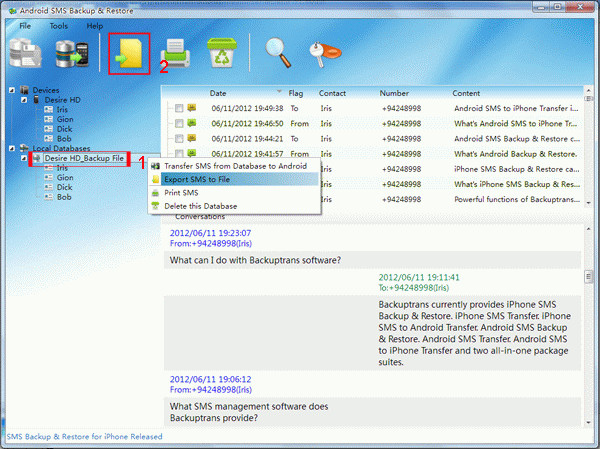
Task: Click the yellow outgoing message icon for 19:44:21
Action: (x=192, y=138)
